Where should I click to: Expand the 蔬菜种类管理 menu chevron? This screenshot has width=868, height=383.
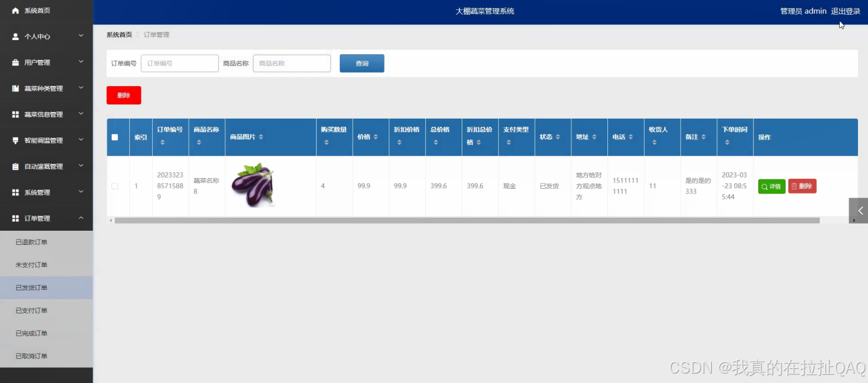(x=81, y=88)
